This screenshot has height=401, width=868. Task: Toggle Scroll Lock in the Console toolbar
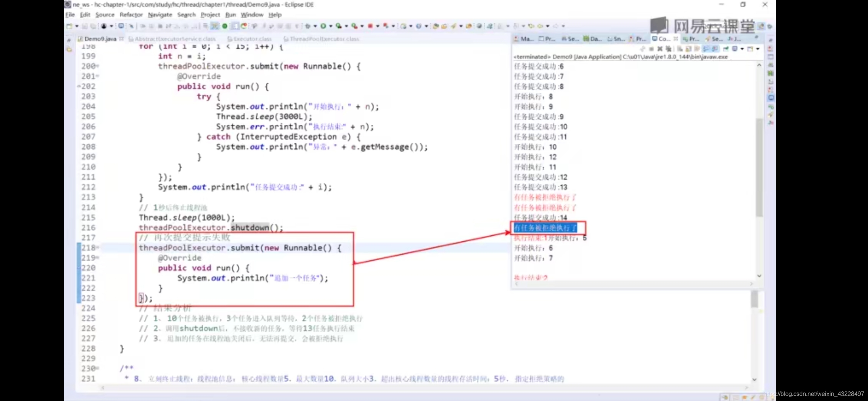(688, 49)
